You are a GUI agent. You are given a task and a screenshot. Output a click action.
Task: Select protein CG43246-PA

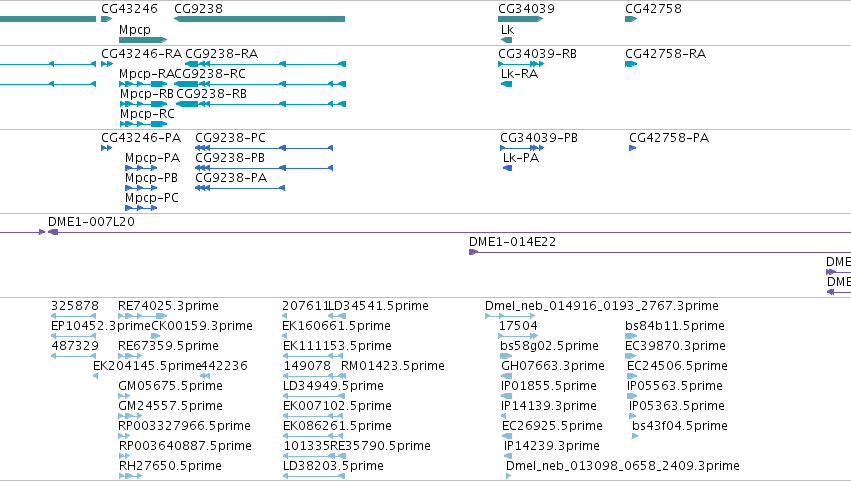[x=141, y=138]
